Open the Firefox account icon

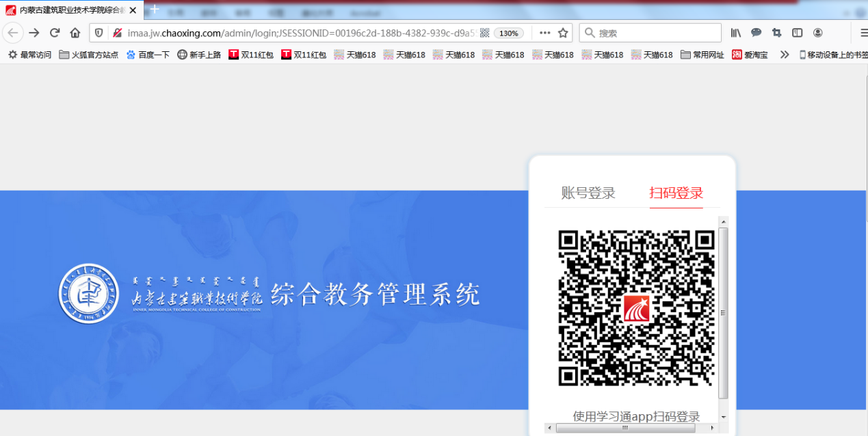[x=817, y=33]
